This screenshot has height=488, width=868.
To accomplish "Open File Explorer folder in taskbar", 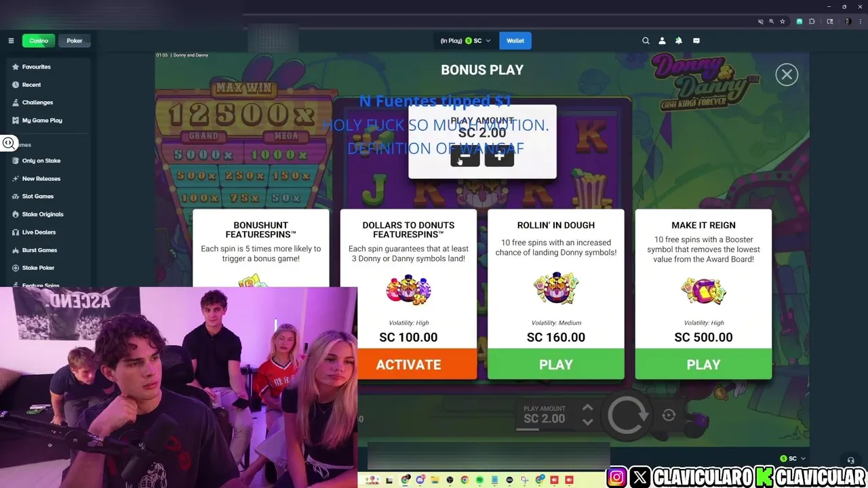I will click(435, 480).
